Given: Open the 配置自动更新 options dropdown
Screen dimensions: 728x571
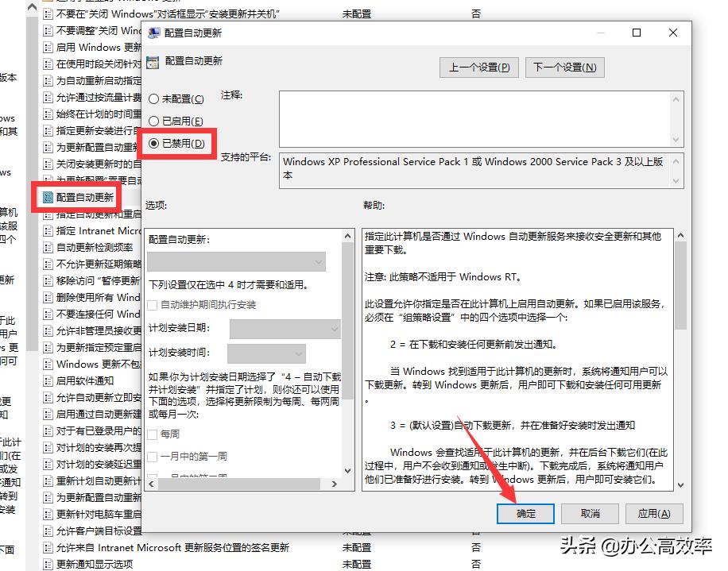Looking at the screenshot, I should (x=236, y=262).
